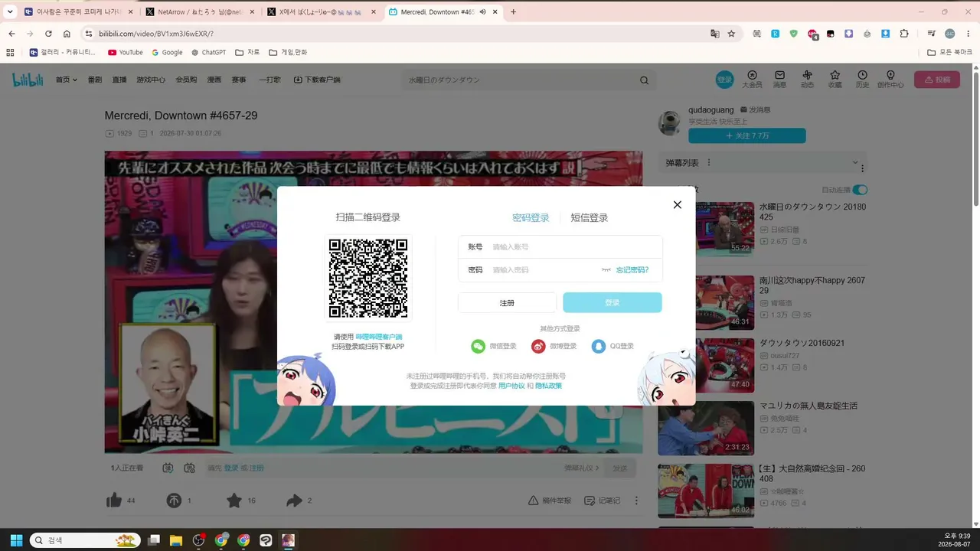
Task: Open the 会员购 header menu item
Action: (x=186, y=80)
